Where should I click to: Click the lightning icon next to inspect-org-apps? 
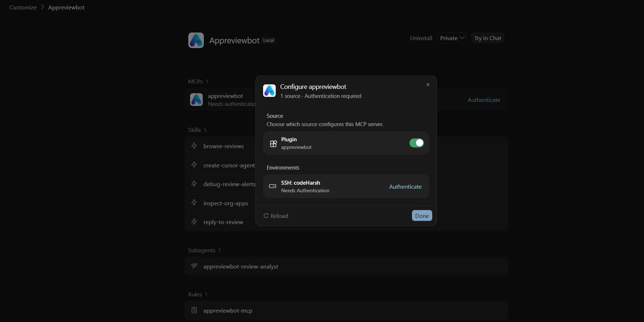point(194,203)
